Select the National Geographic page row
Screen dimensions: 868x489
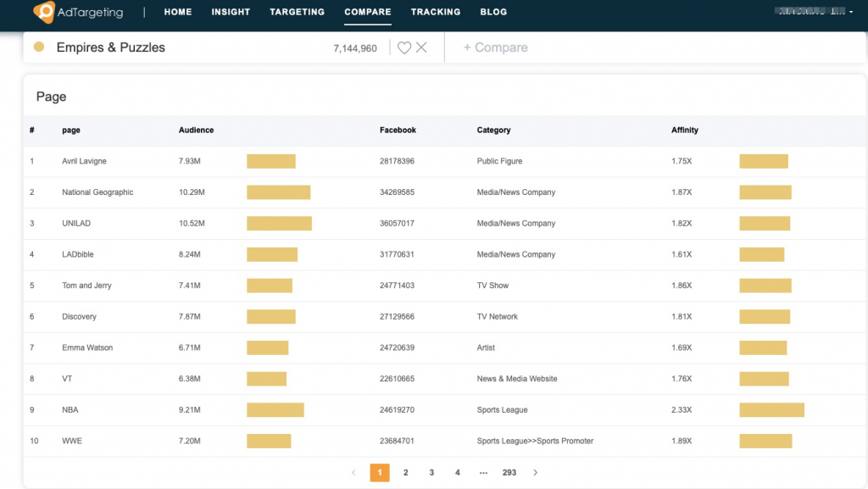tap(445, 192)
